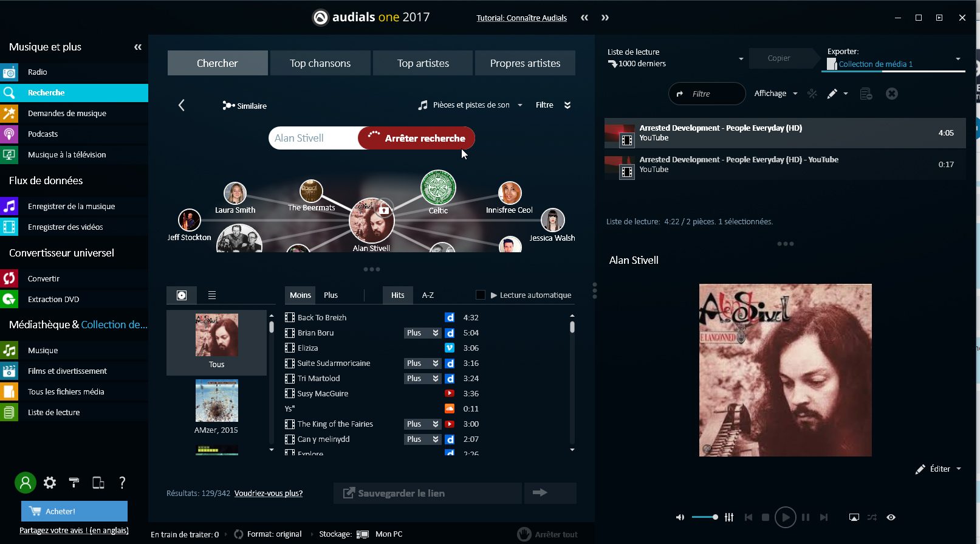The width and height of the screenshot is (980, 544).
Task: Click the Similaire artists icon
Action: tap(228, 106)
